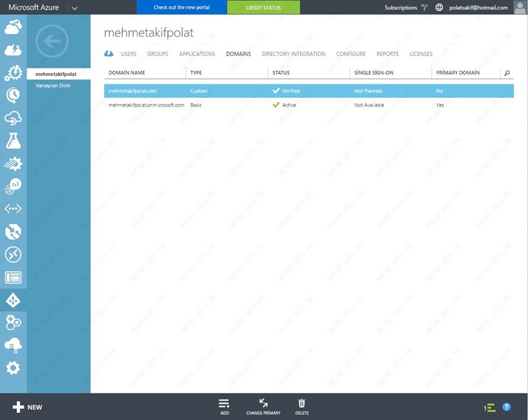Image resolution: width=528 pixels, height=420 pixels.
Task: Click Add domain button
Action: (x=224, y=407)
